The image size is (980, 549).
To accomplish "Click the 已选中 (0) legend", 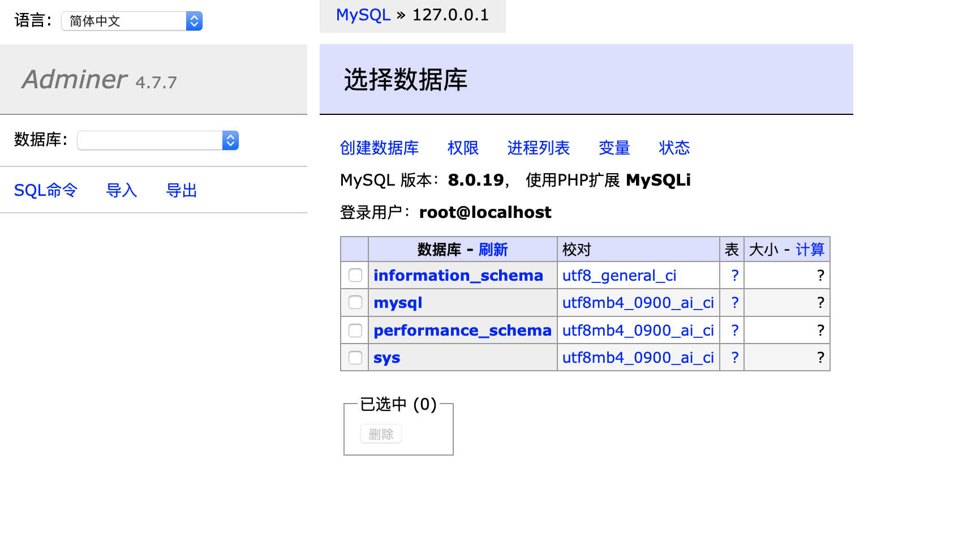I will click(x=398, y=404).
